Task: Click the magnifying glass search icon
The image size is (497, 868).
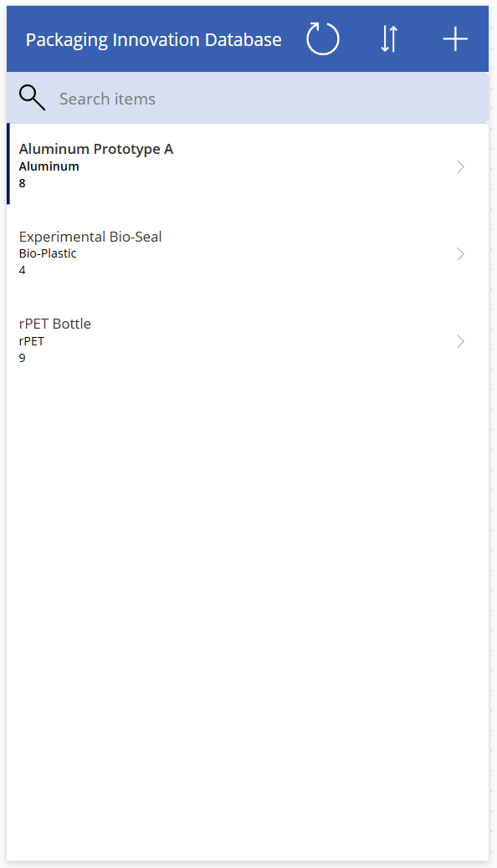Action: click(x=32, y=98)
